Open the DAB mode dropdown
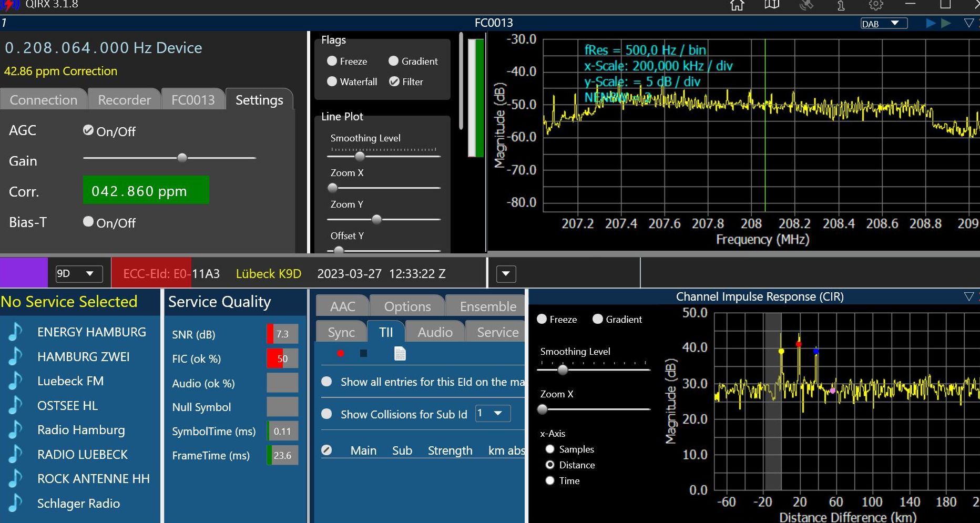Screen dimensions: 980x523 click(884, 24)
